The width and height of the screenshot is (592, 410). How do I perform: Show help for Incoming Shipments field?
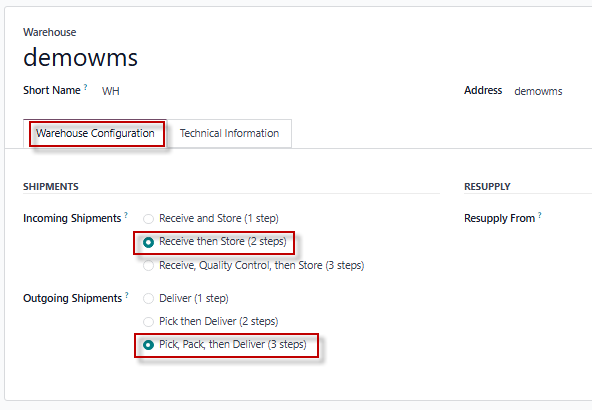pos(126,215)
